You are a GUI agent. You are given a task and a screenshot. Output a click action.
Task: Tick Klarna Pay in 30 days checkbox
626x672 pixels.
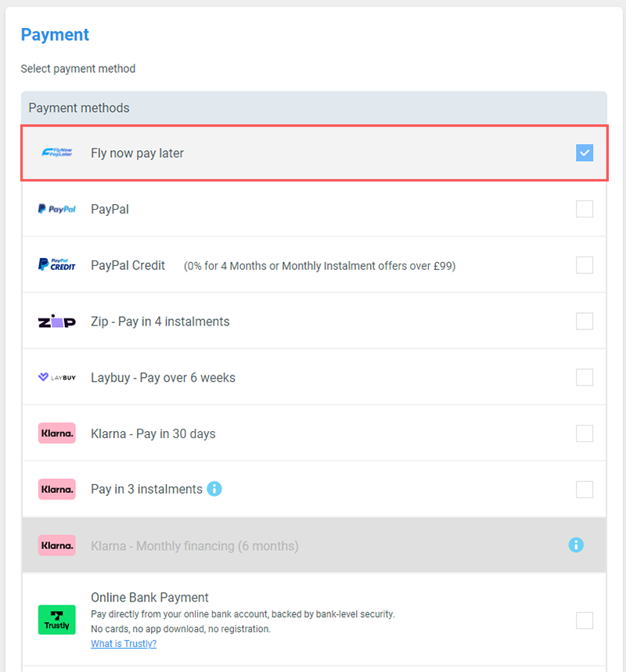[585, 433]
